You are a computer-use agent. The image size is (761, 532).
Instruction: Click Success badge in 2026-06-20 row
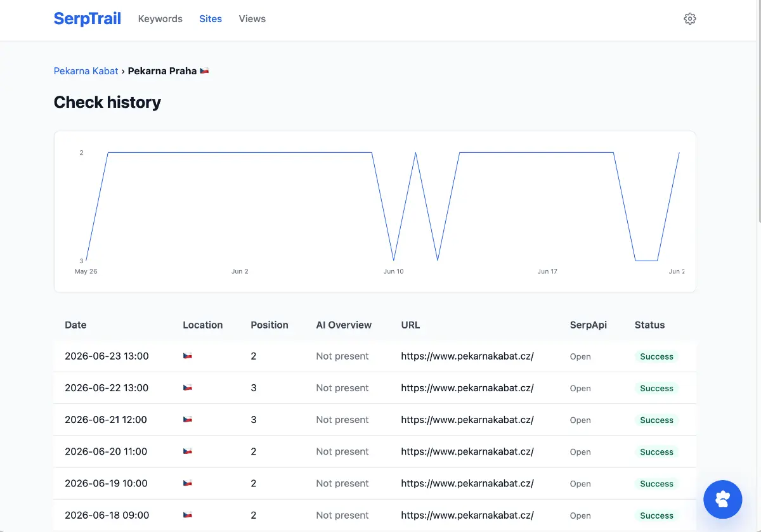tap(656, 451)
